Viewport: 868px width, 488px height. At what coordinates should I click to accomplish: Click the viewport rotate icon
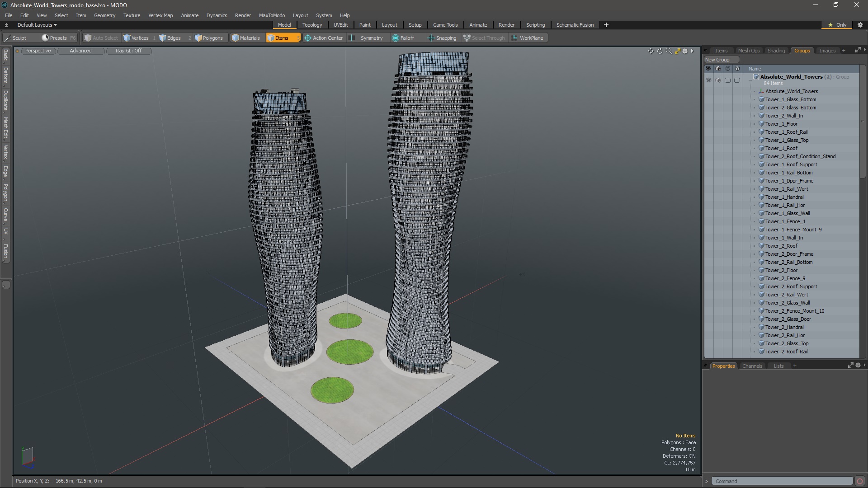(660, 51)
